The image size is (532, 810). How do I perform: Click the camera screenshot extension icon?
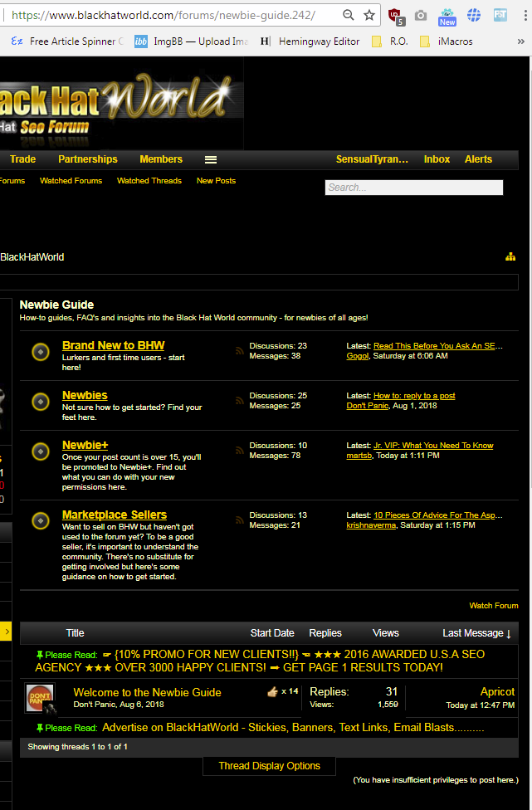click(421, 16)
